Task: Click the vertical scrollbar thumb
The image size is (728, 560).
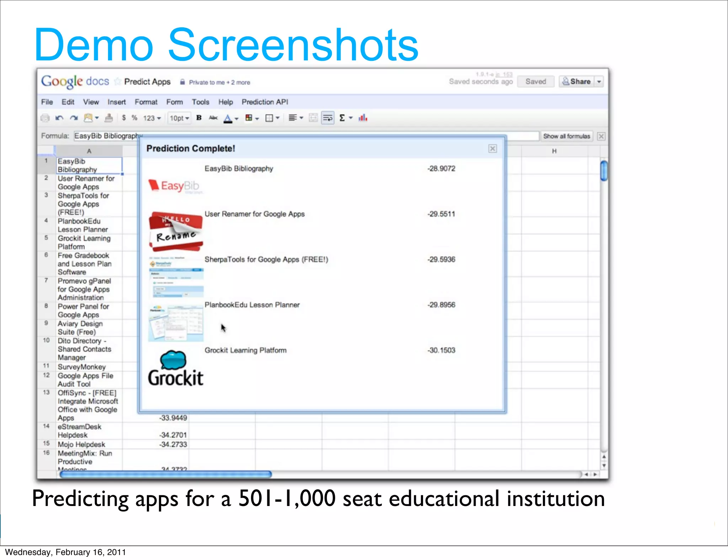Action: [x=604, y=171]
